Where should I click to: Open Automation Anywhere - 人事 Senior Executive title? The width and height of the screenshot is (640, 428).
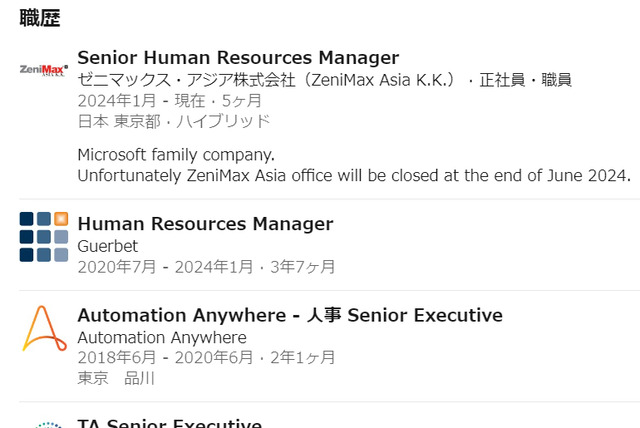point(290,315)
